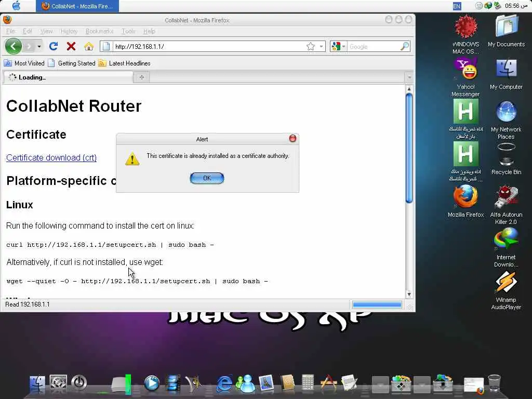Open the address book icon in the dock
Image resolution: width=532 pixels, height=399 pixels.
pyautogui.click(x=288, y=383)
